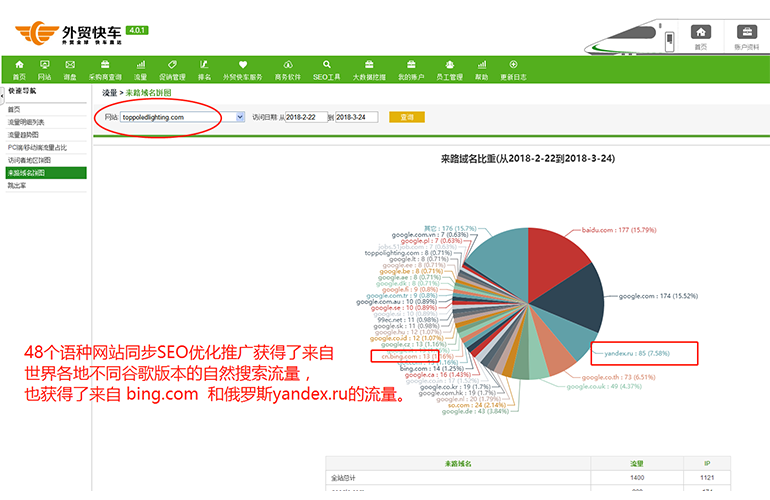Click the google.ca : 16 (1.43%) label
The height and width of the screenshot is (500, 770).
pyautogui.click(x=438, y=375)
